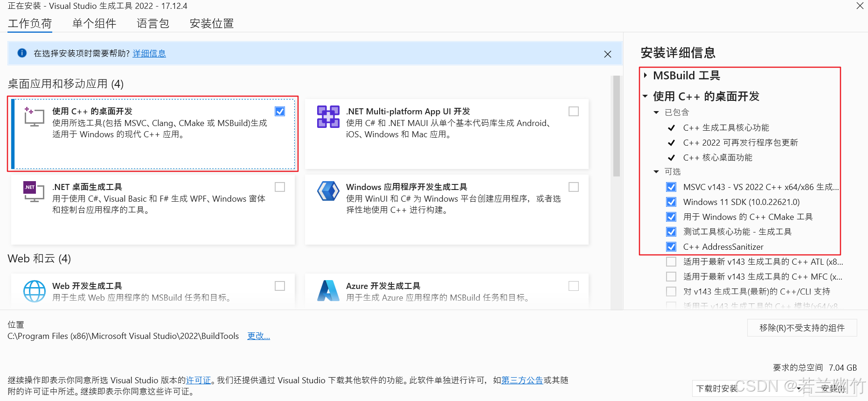Uncheck 用于 Windows 的 C++ CMake 工具
Image resolution: width=868 pixels, height=401 pixels.
(671, 217)
